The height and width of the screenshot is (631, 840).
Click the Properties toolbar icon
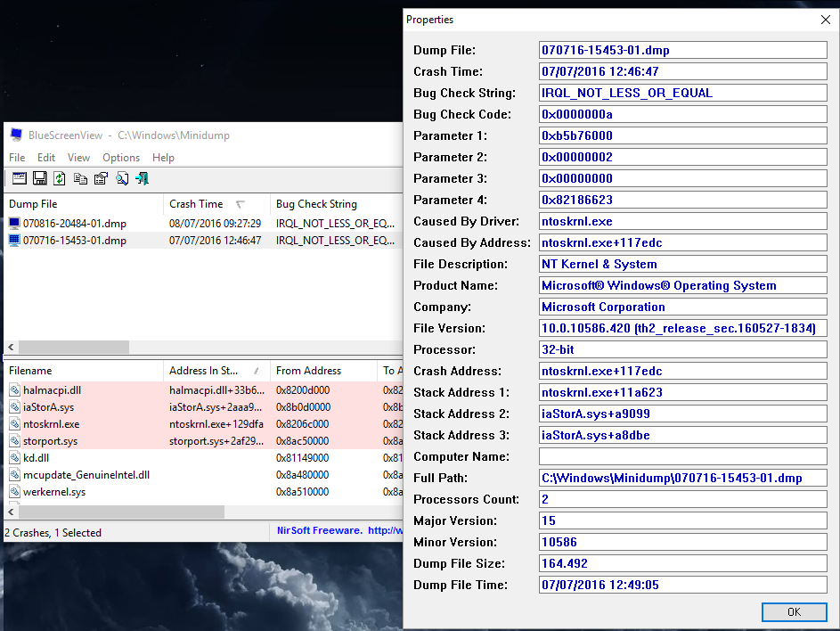101,178
